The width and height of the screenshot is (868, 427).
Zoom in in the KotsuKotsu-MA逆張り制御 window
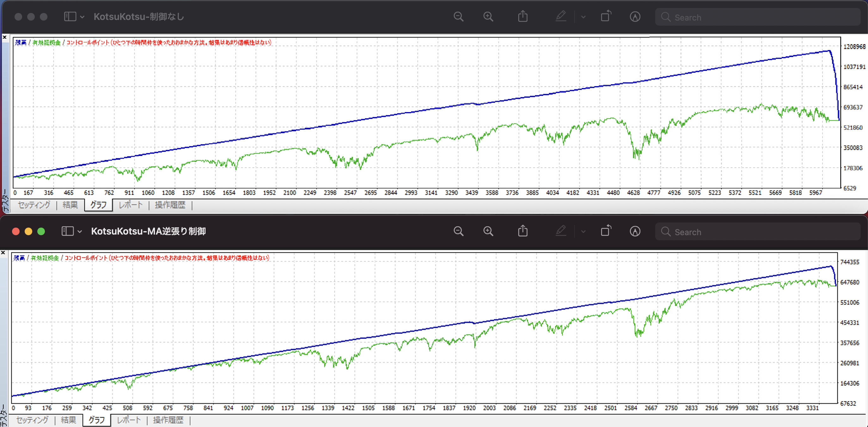pyautogui.click(x=488, y=231)
